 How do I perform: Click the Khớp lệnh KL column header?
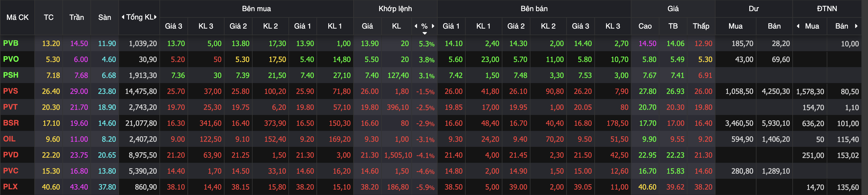(397, 26)
